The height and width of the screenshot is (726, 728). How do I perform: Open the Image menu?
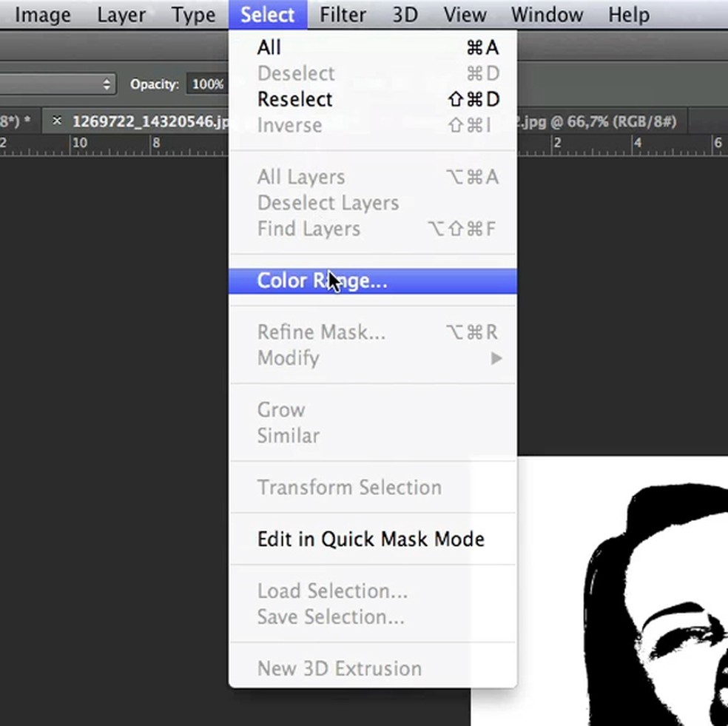click(x=43, y=15)
